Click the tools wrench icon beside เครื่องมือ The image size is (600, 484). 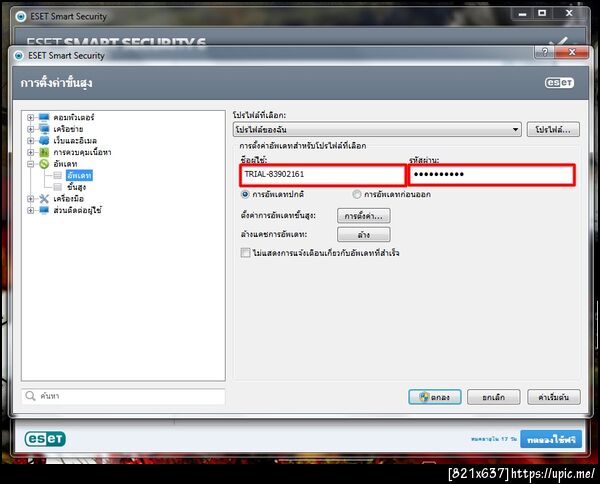44,199
